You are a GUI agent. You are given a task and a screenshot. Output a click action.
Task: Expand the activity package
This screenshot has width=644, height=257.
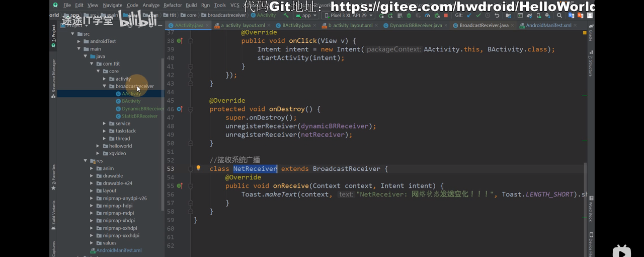click(105, 79)
